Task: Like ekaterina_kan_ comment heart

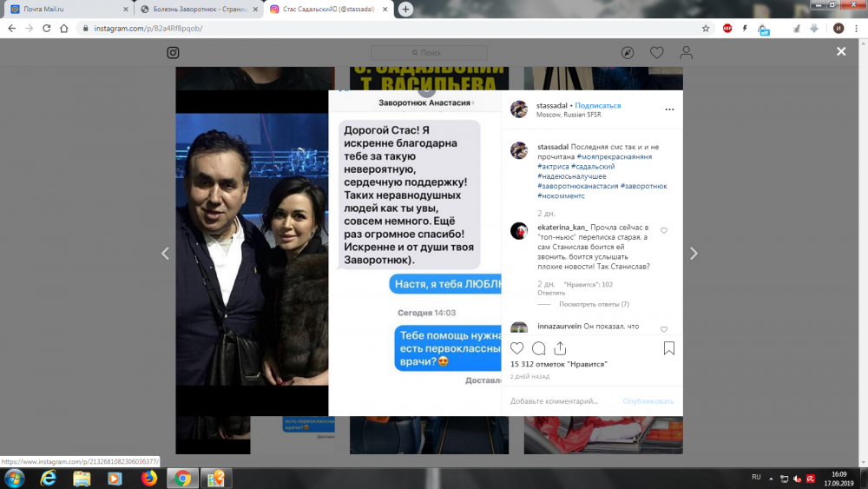Action: tap(664, 230)
